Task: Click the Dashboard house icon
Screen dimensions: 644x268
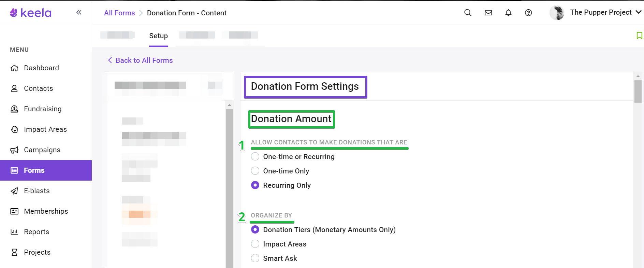Action: pos(14,68)
